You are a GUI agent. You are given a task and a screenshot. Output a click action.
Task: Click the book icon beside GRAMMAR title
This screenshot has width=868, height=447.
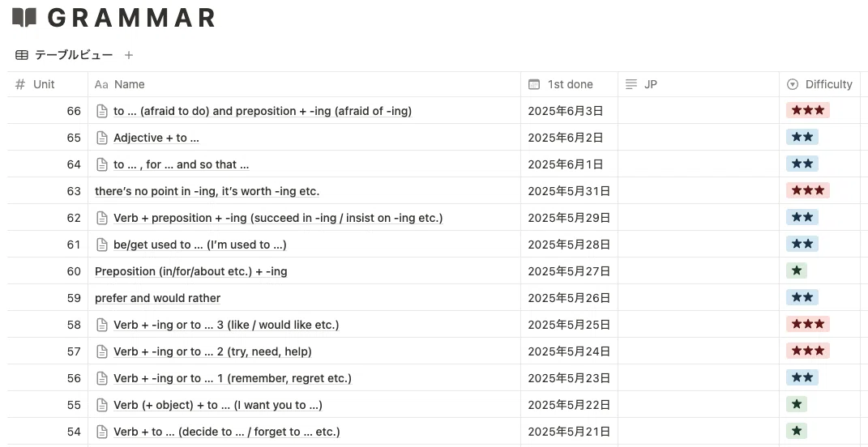pos(24,18)
